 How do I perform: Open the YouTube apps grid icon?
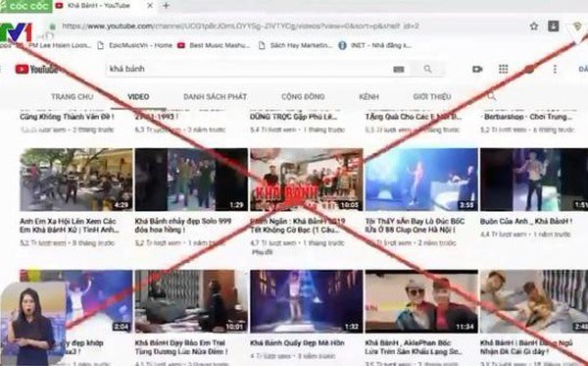pyautogui.click(x=504, y=69)
